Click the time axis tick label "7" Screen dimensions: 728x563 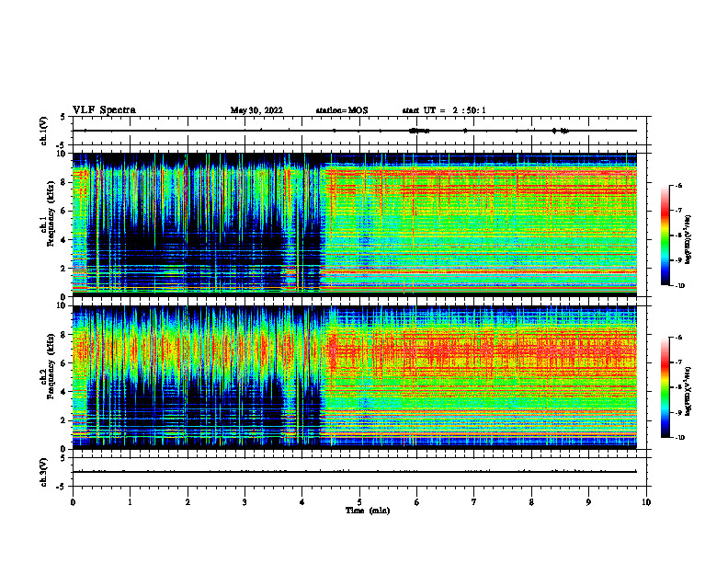coord(474,502)
